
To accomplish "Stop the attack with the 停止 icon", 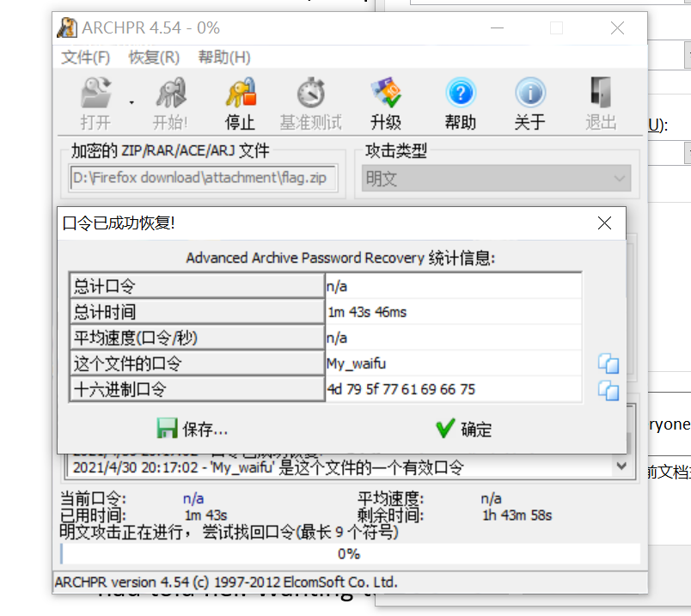I will coord(241,93).
